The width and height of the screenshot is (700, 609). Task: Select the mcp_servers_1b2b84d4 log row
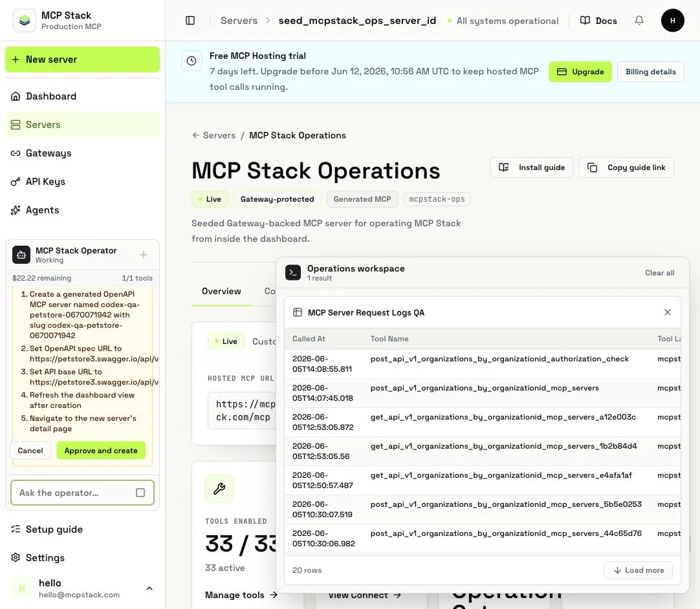pos(483,451)
